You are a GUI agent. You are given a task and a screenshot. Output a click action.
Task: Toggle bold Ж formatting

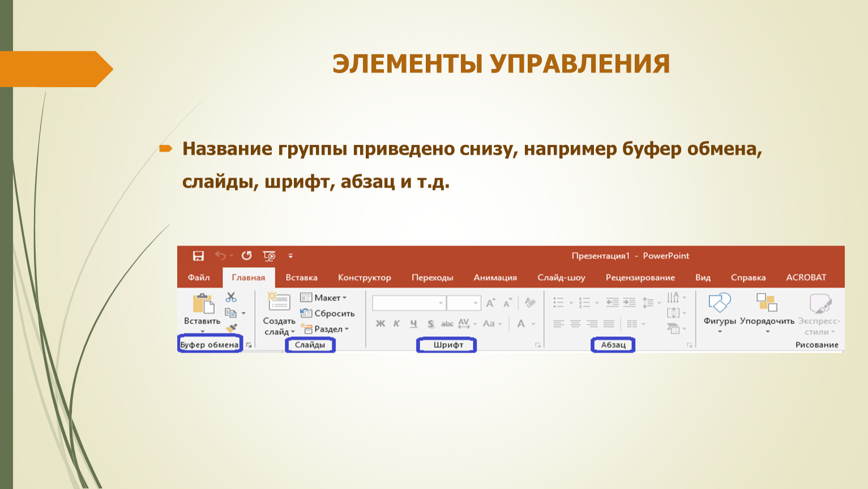coord(380,324)
